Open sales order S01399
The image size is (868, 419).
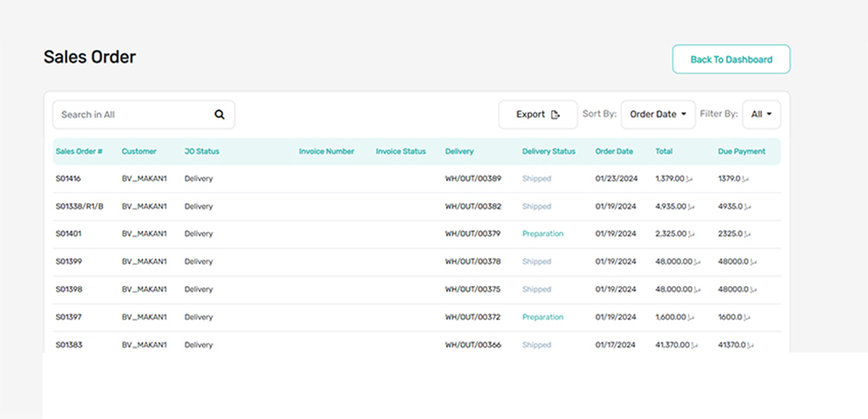(x=69, y=261)
